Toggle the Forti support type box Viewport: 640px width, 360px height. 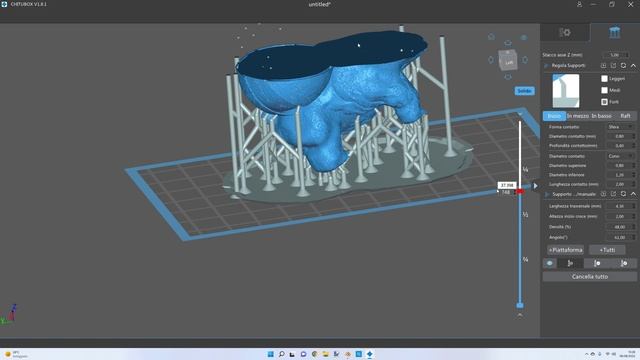coord(604,102)
